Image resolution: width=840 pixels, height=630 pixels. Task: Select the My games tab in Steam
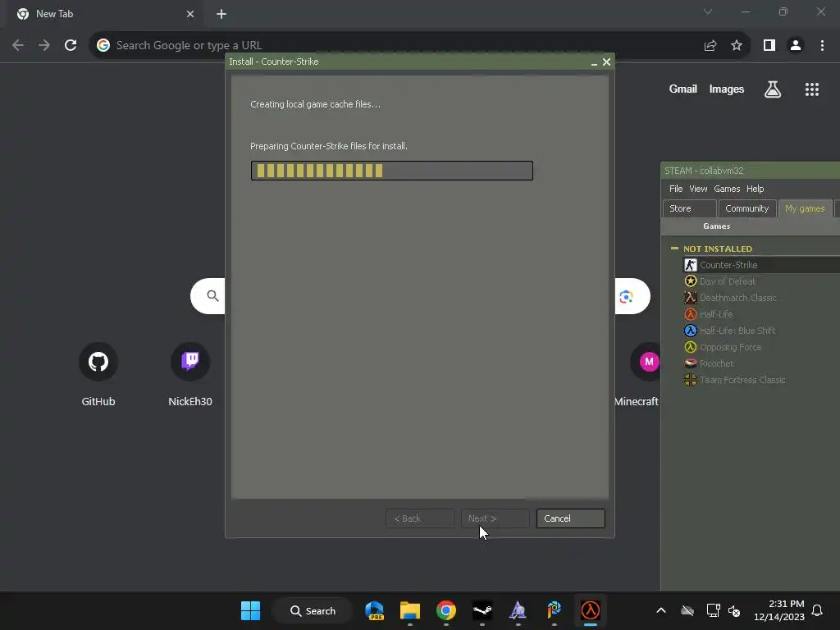tap(804, 208)
